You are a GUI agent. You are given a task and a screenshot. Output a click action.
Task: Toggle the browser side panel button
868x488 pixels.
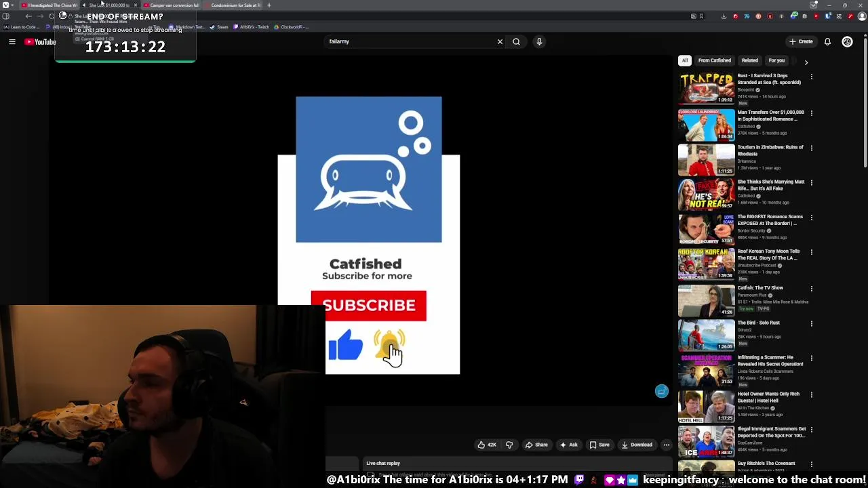tap(5, 16)
